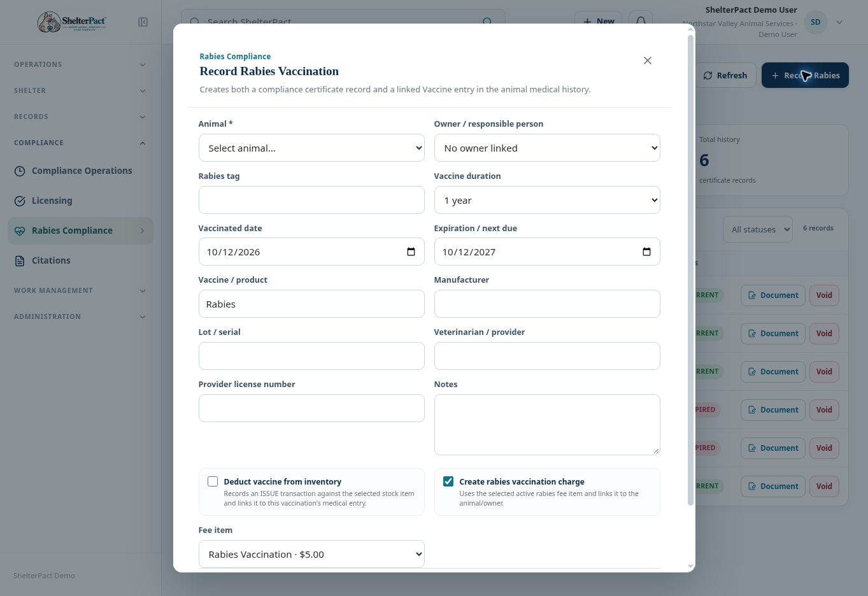The image size is (868, 596).
Task: Open the Animal select dropdown
Action: (311, 148)
